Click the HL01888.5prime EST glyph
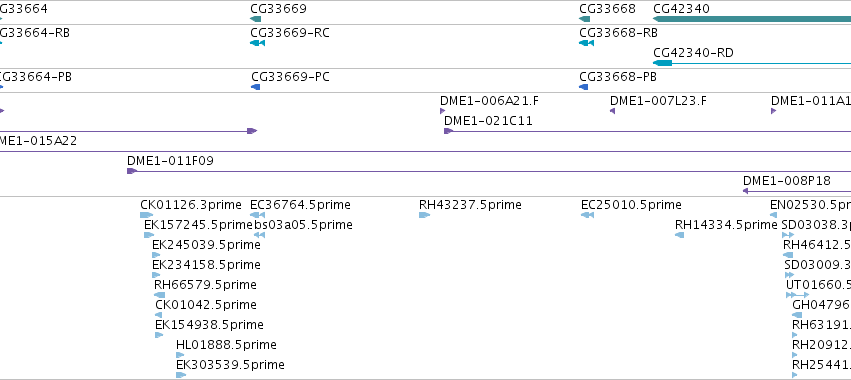The image size is (851, 380). pyautogui.click(x=180, y=355)
